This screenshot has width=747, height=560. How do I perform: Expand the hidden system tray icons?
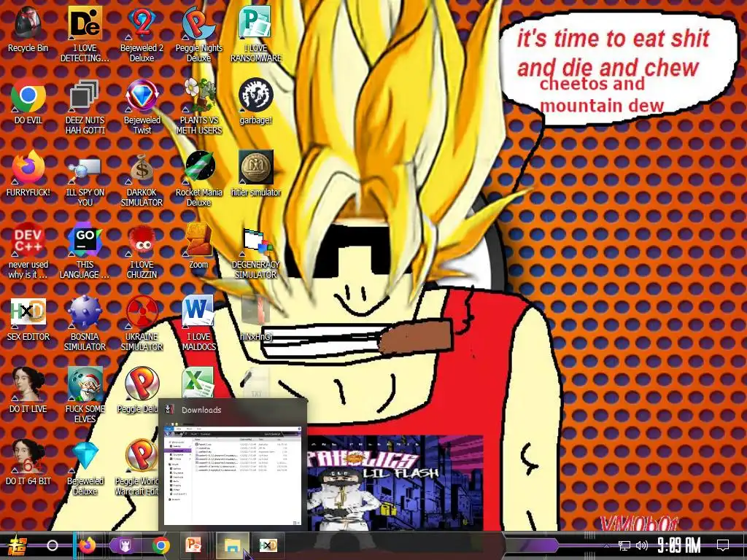click(606, 545)
